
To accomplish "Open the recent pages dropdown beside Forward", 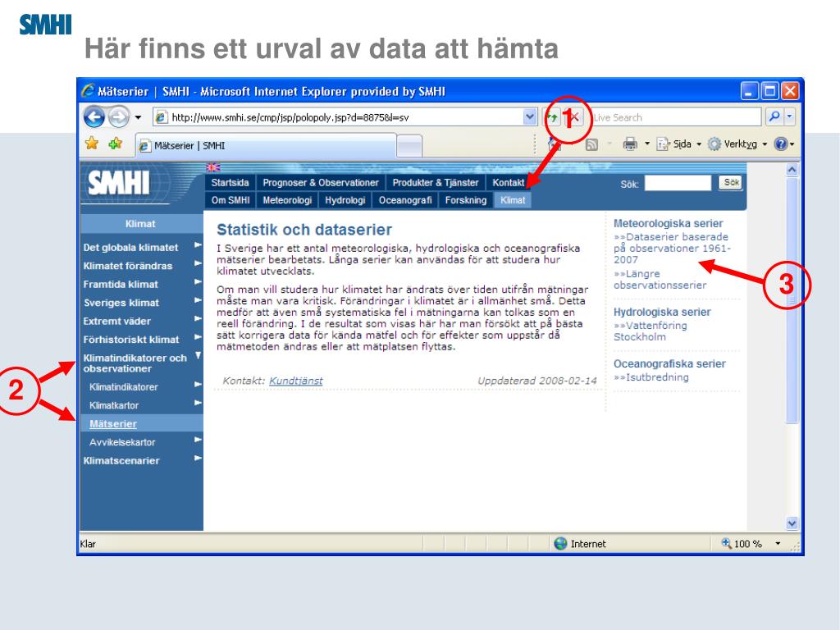I will (138, 117).
